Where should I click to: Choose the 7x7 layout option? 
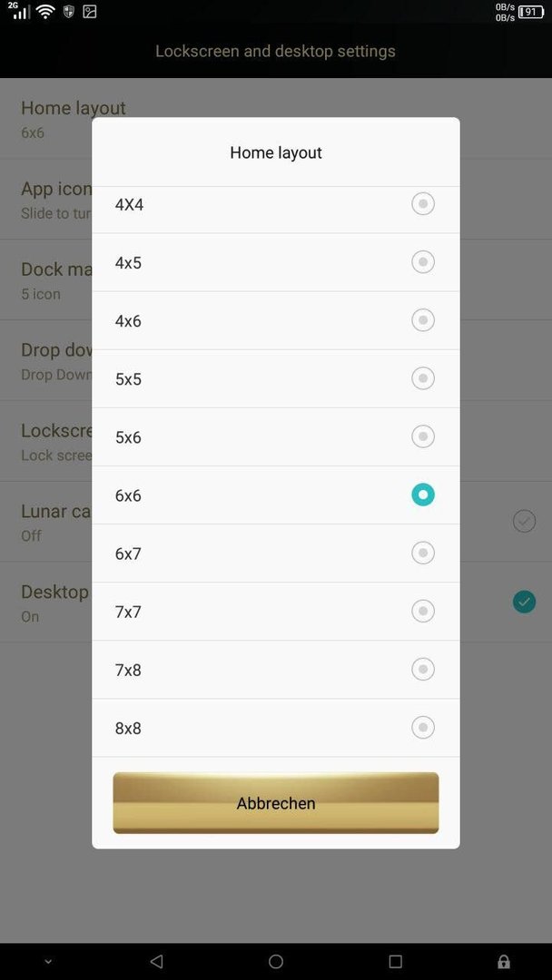point(276,612)
